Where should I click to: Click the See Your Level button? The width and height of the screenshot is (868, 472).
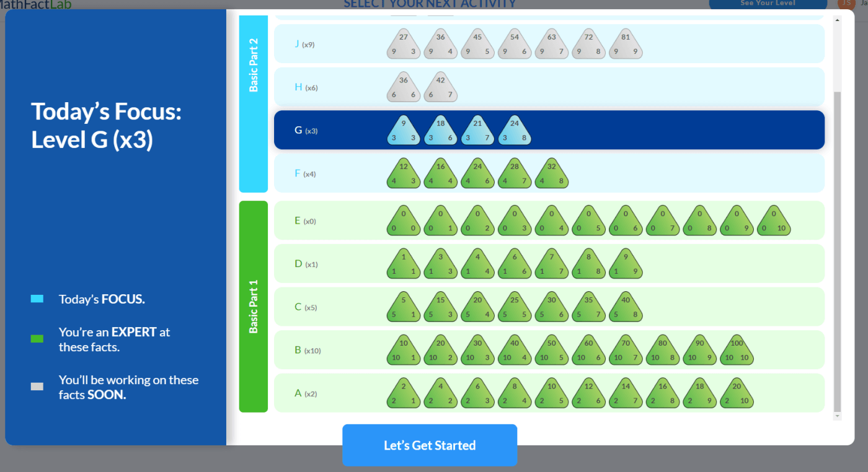click(767, 4)
